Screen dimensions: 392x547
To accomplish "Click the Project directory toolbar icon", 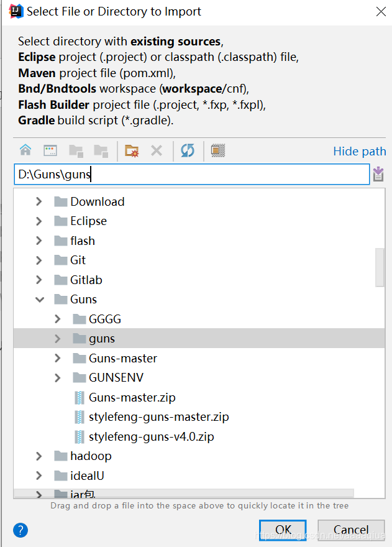I will [x=76, y=151].
